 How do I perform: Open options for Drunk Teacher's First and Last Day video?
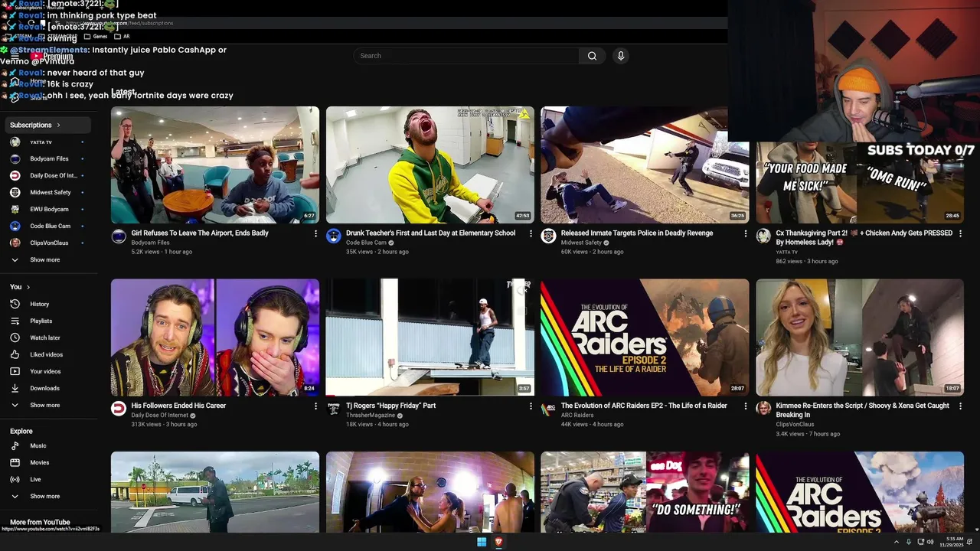[x=531, y=233]
